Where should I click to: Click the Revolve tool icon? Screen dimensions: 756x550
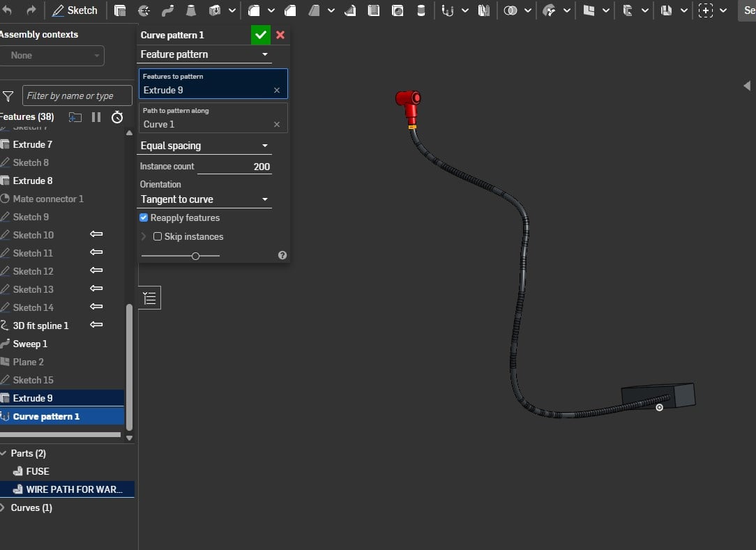pos(144,10)
